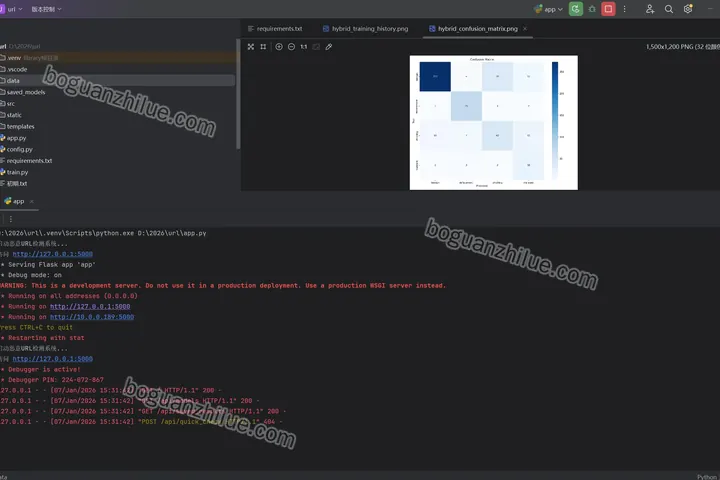
Task: Click the Python indicator in the status bar
Action: (708, 477)
